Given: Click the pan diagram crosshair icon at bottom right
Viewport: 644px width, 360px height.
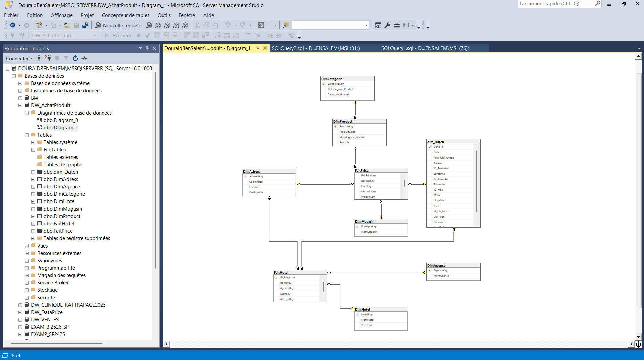Looking at the screenshot, I should point(638,344).
